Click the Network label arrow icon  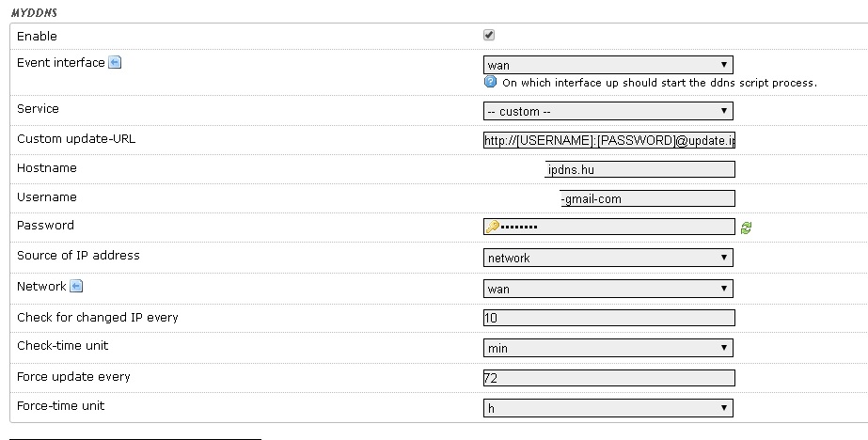76,286
